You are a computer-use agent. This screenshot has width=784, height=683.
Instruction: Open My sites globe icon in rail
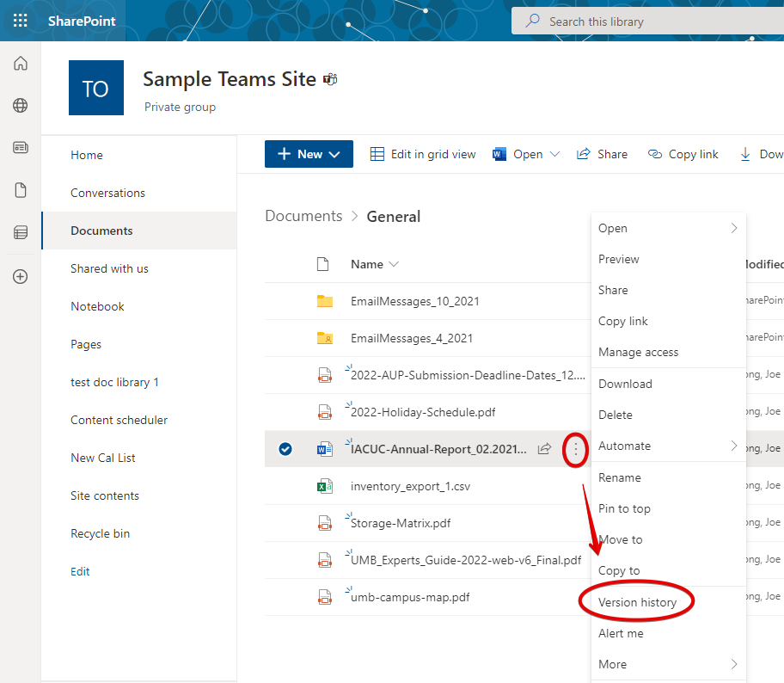tap(21, 106)
